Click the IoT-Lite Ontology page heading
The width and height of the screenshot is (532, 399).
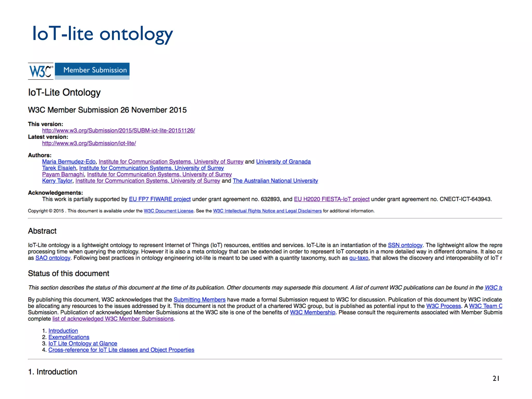(x=64, y=93)
